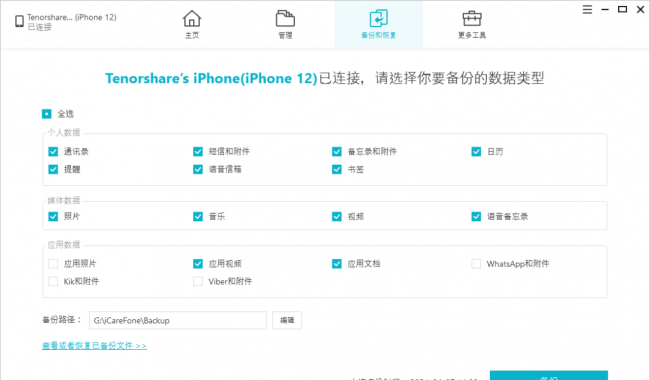650x380 pixels.
Task: Enable the WhatsApp和附件 checkbox
Action: coord(476,264)
